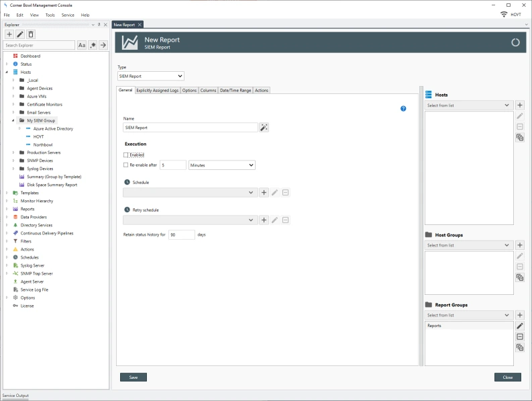Check the Enabled checkbox

126,155
